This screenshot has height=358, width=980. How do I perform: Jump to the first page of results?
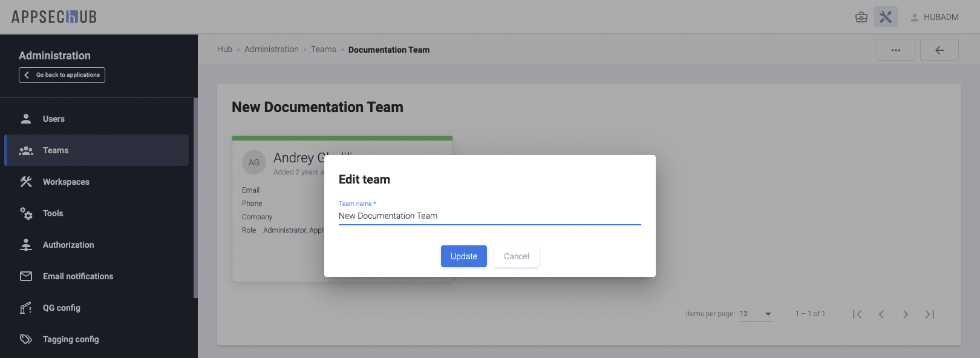pyautogui.click(x=857, y=314)
